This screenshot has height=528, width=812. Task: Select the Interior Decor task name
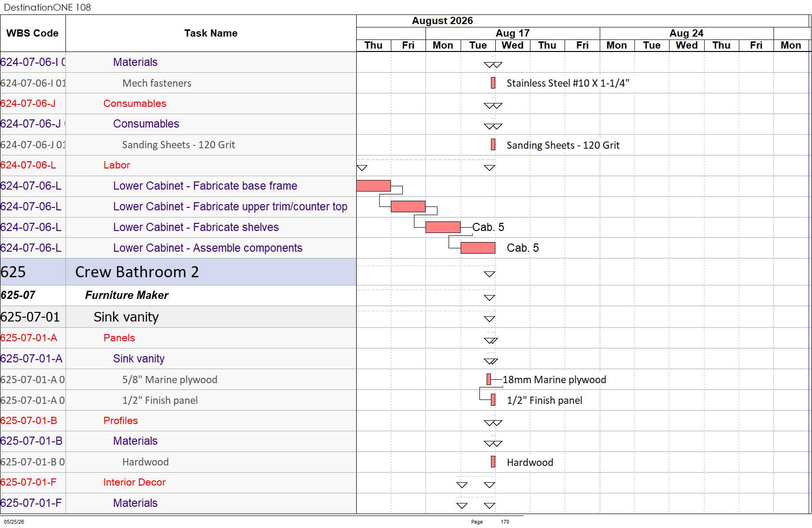click(134, 482)
